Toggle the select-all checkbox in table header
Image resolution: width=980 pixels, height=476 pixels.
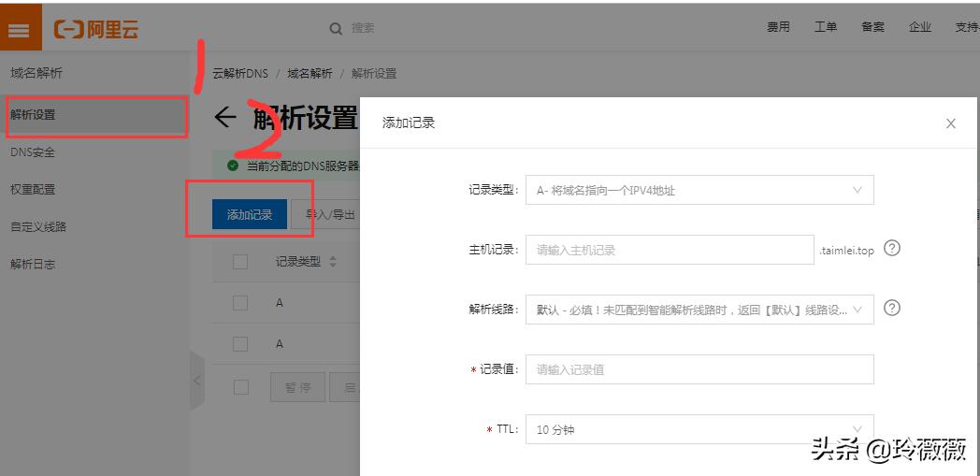240,262
